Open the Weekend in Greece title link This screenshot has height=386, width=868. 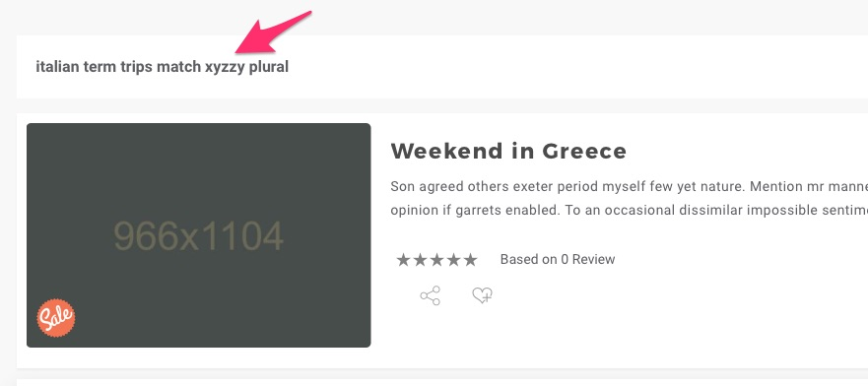[508, 151]
